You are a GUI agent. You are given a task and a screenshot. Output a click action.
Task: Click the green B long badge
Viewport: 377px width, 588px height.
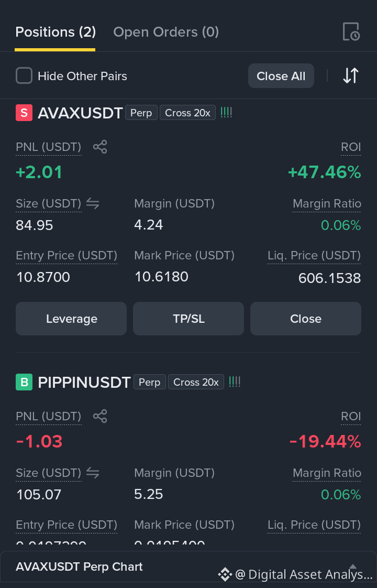coord(24,382)
